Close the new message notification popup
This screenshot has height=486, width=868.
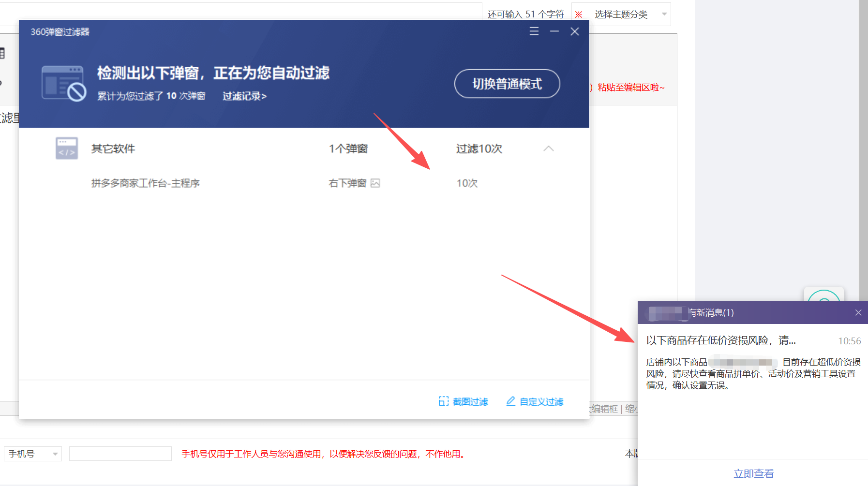click(x=858, y=312)
